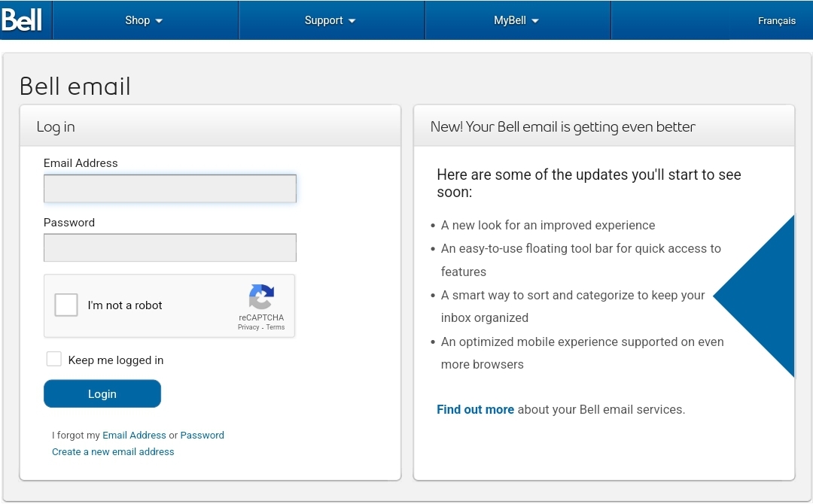The width and height of the screenshot is (813, 504).
Task: Open Create a new email address
Action: [x=113, y=451]
